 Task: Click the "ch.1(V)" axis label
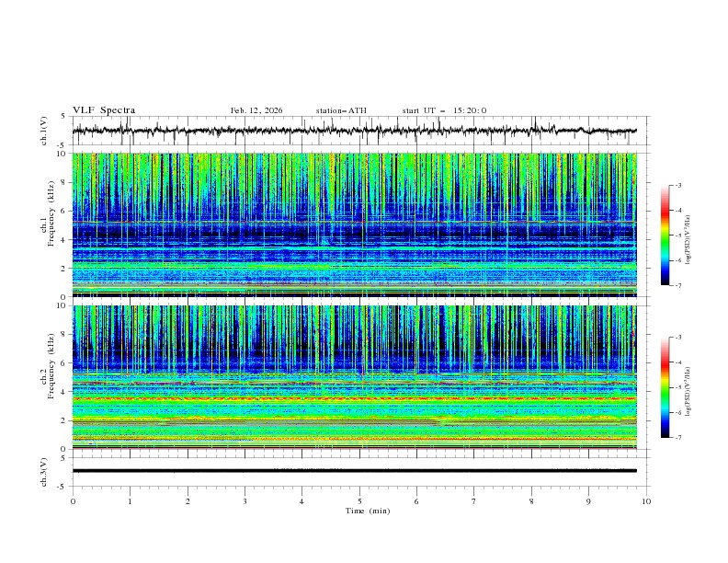tap(44, 131)
